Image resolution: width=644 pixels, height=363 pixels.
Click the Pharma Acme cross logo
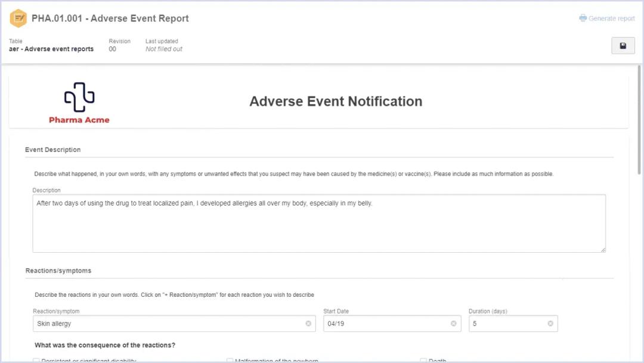pos(79,97)
